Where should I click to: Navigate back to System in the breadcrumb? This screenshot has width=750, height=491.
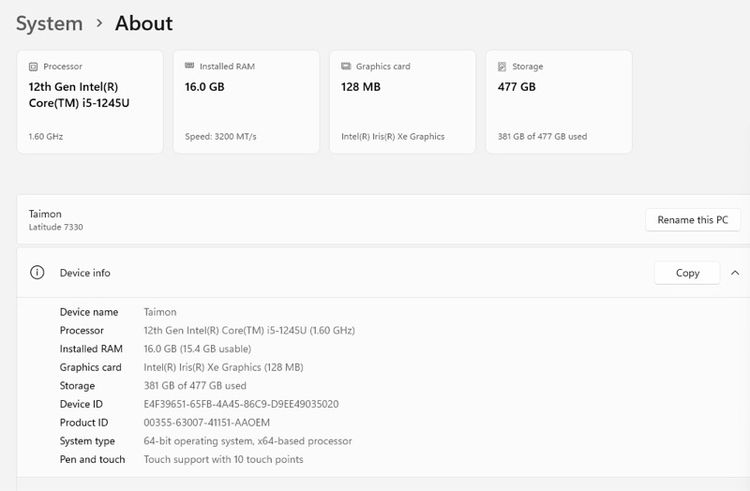49,23
